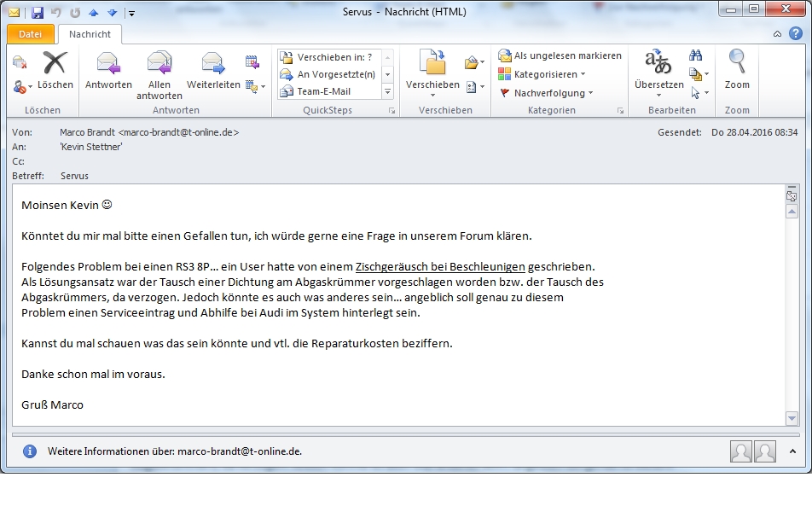
Task: Mark message with Als ungelesen markieren
Action: [560, 55]
